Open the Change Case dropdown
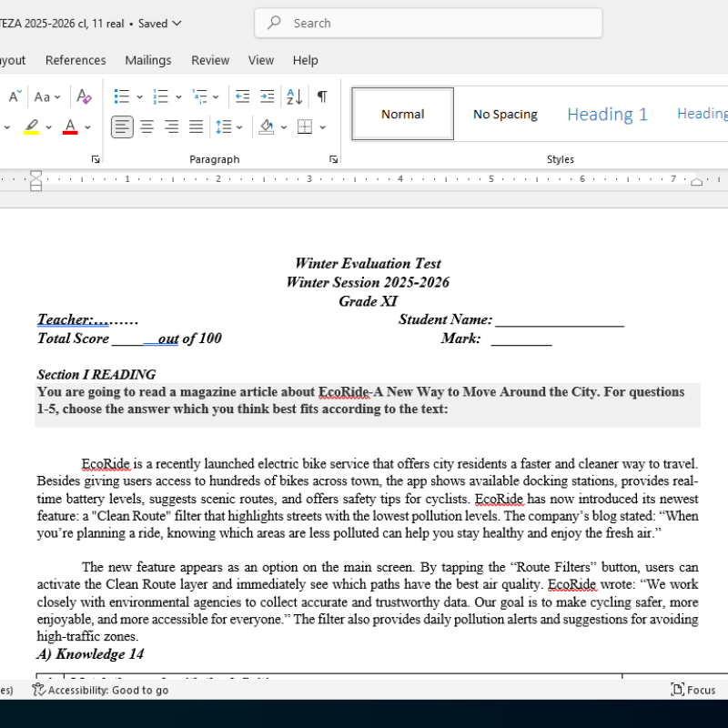Image resolution: width=728 pixels, height=728 pixels. 45,96
